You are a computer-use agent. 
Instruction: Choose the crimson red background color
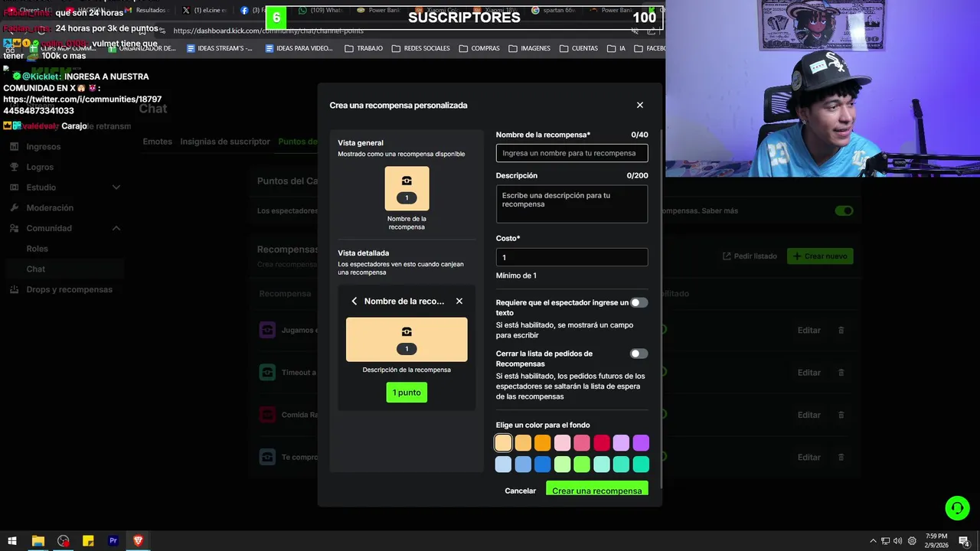tap(602, 443)
